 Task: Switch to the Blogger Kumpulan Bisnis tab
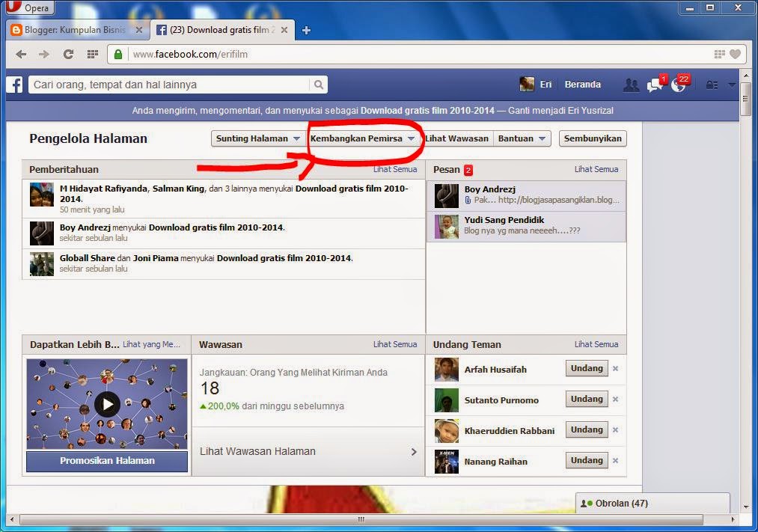[x=76, y=30]
